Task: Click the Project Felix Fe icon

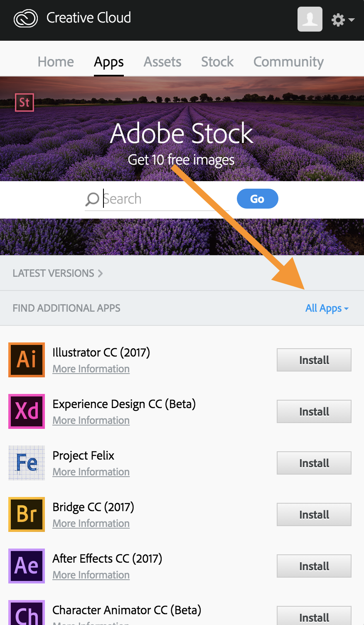Action: coord(27,463)
